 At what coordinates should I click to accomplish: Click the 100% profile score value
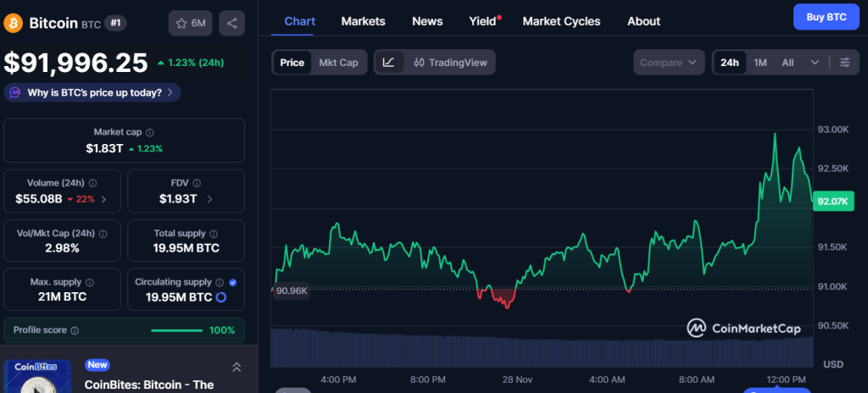[222, 330]
